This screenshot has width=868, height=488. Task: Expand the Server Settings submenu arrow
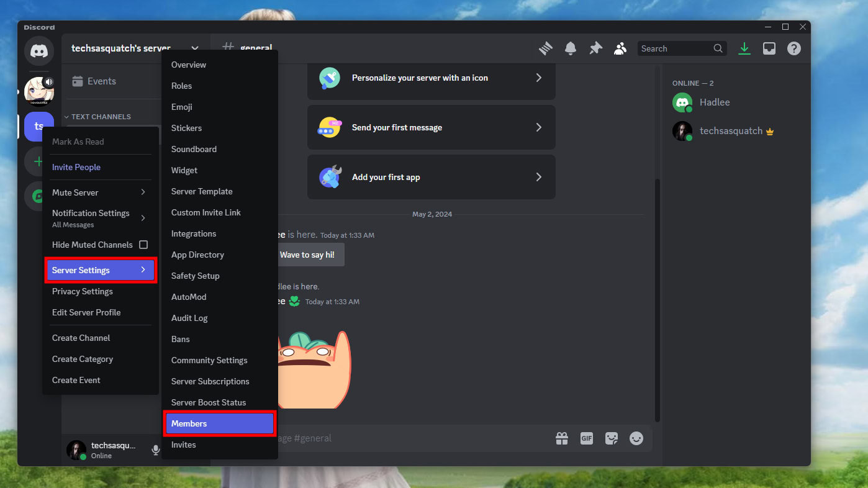click(143, 270)
